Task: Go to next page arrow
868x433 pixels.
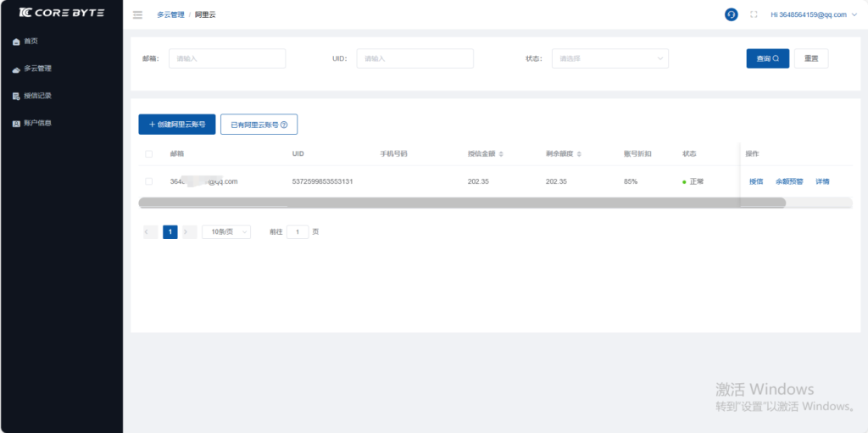Action: (x=189, y=231)
